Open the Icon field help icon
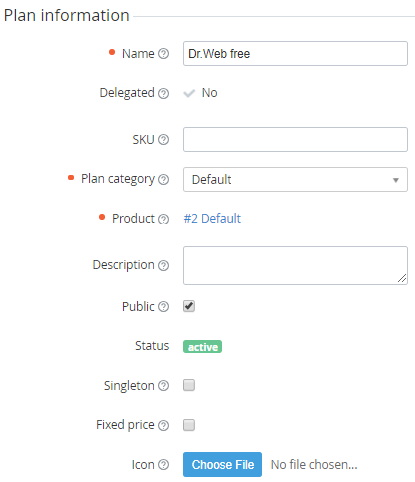The width and height of the screenshot is (415, 482). tap(163, 464)
